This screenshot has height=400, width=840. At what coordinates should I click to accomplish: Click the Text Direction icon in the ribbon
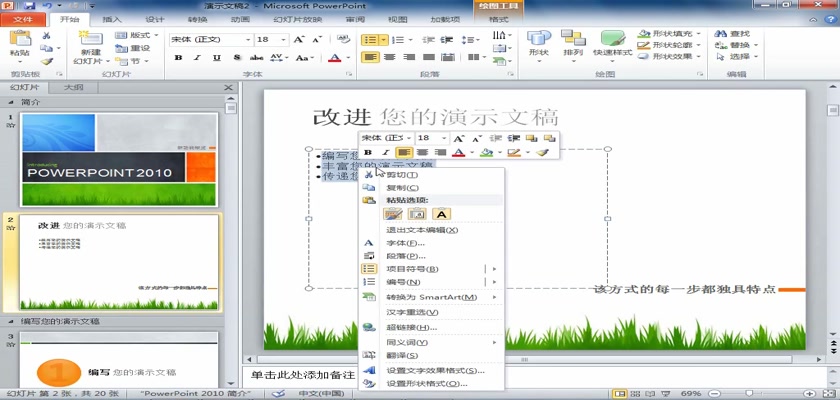click(x=501, y=35)
